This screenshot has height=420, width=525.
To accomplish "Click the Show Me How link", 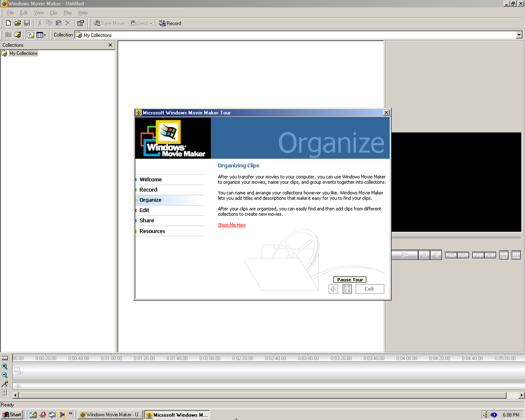I will click(x=231, y=224).
